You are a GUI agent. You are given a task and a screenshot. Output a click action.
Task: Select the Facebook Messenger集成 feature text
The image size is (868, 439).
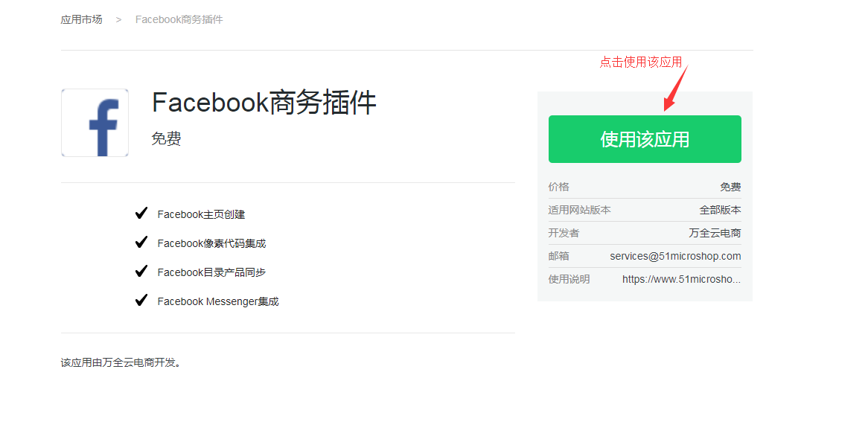218,301
